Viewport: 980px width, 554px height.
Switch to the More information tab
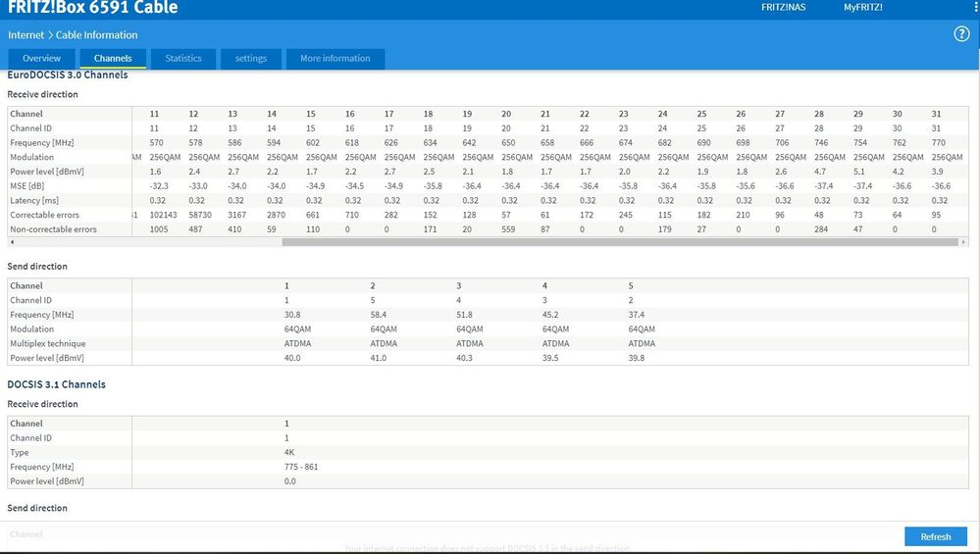pos(335,58)
